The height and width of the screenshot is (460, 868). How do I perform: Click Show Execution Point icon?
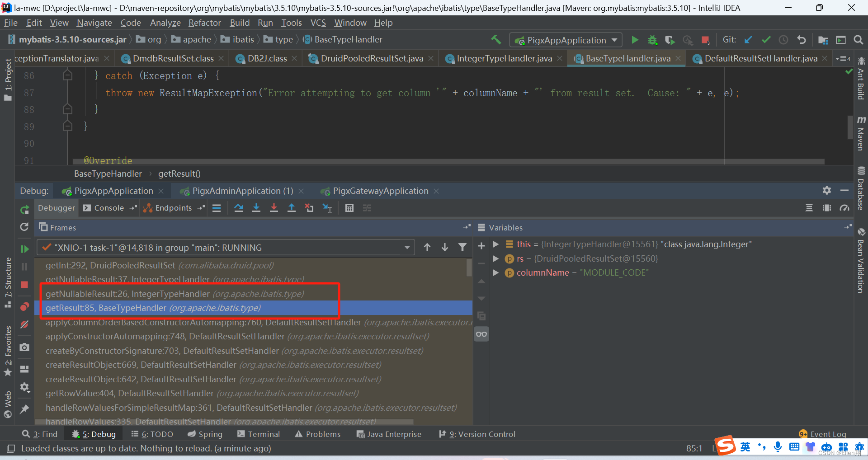(x=217, y=208)
